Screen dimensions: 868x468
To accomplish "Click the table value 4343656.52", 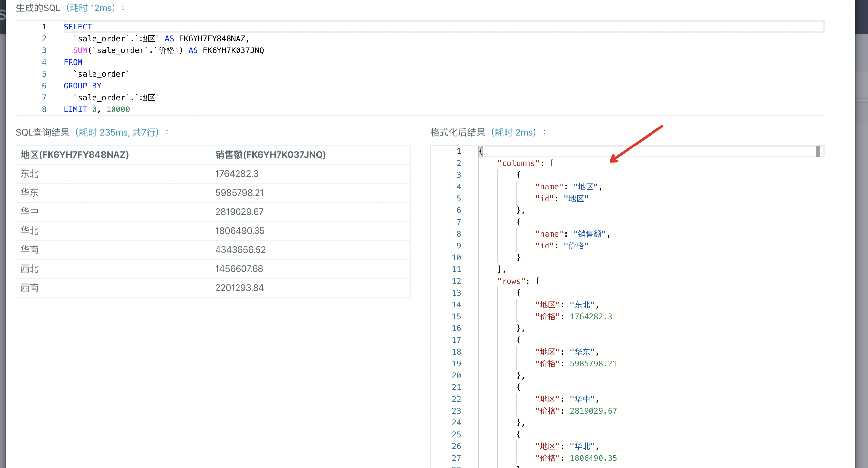I will pos(240,249).
